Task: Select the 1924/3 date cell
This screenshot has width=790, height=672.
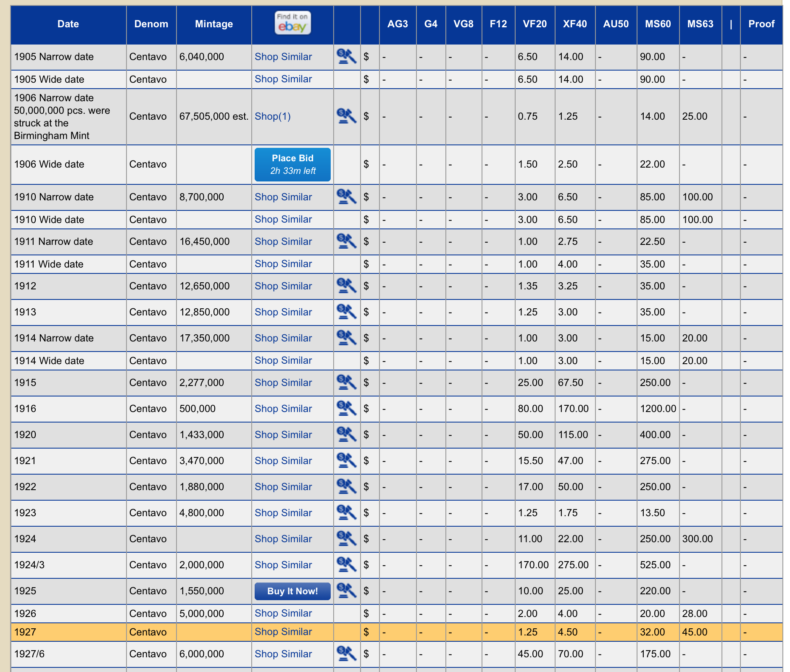Action: (68, 565)
